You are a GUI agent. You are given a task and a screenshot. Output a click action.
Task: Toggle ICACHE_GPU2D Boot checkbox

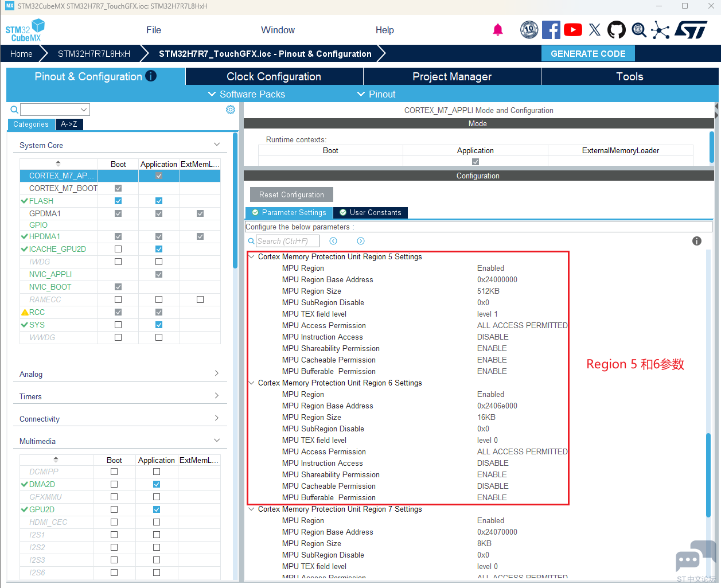(118, 249)
